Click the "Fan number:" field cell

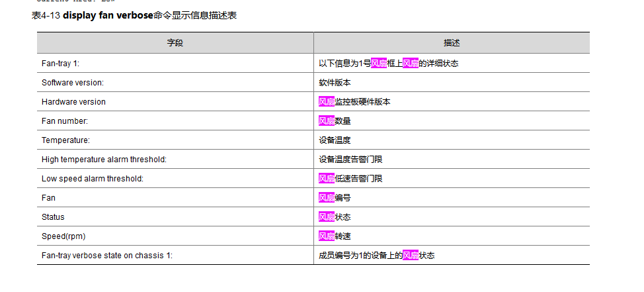65,121
